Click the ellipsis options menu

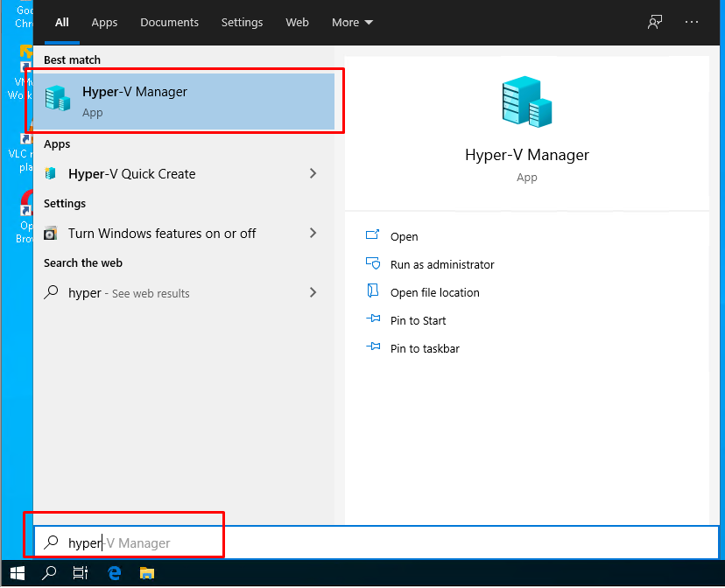point(691,22)
